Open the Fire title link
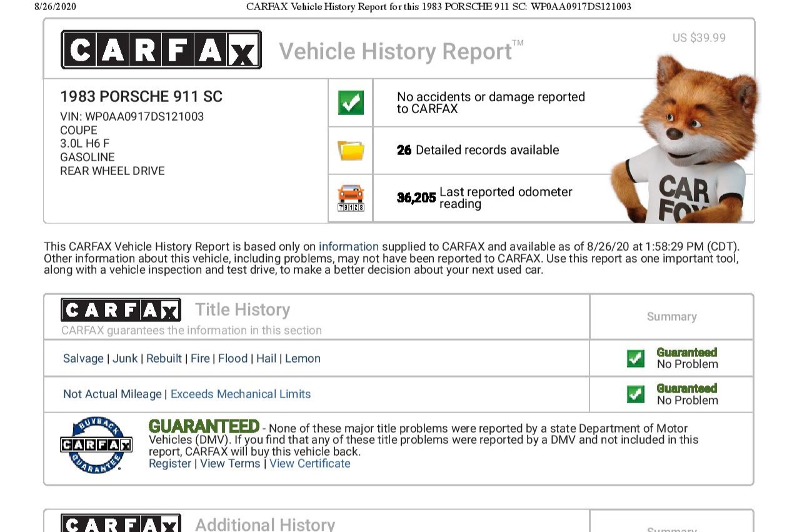The height and width of the screenshot is (532, 797). click(200, 358)
